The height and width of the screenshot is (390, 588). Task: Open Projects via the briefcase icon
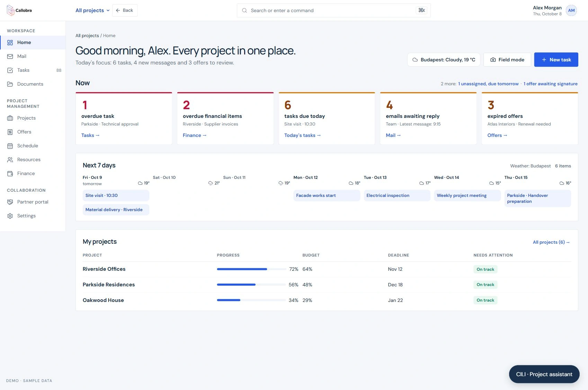(10, 118)
